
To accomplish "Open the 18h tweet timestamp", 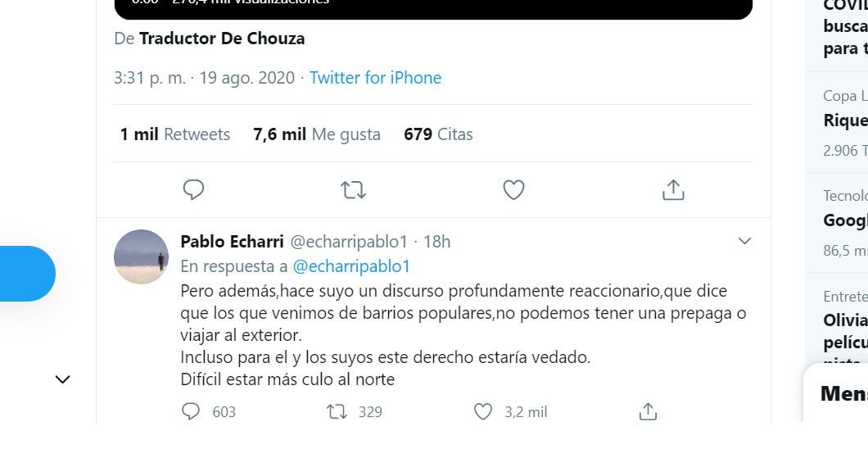I will tap(437, 242).
